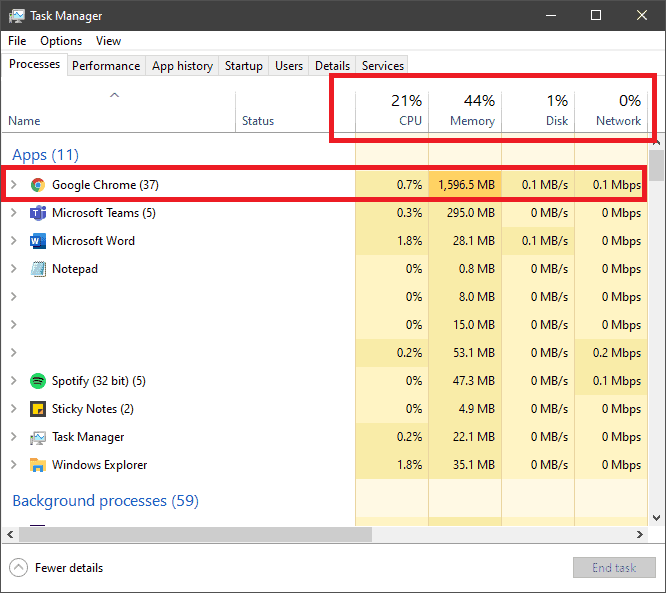The image size is (666, 593).
Task: Click the 295.0 MB memory cell
Action: coord(465,213)
